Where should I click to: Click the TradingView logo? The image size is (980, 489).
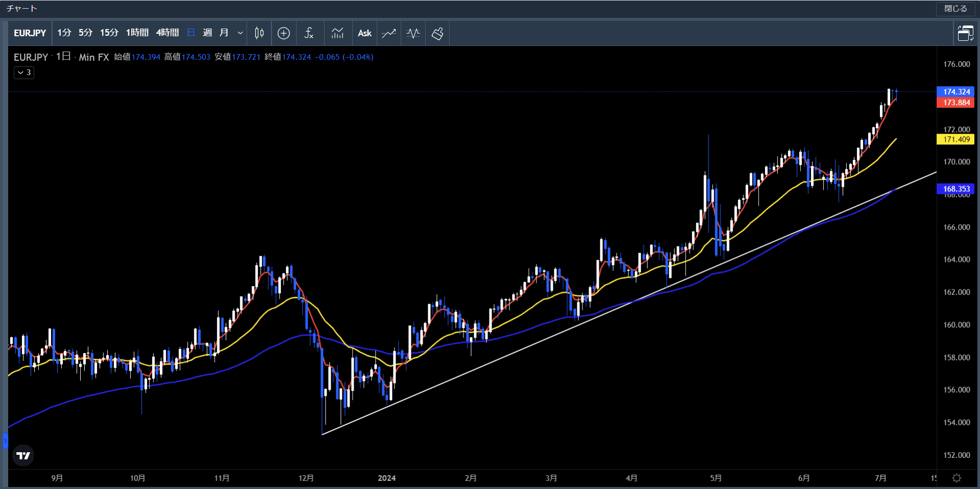23,455
